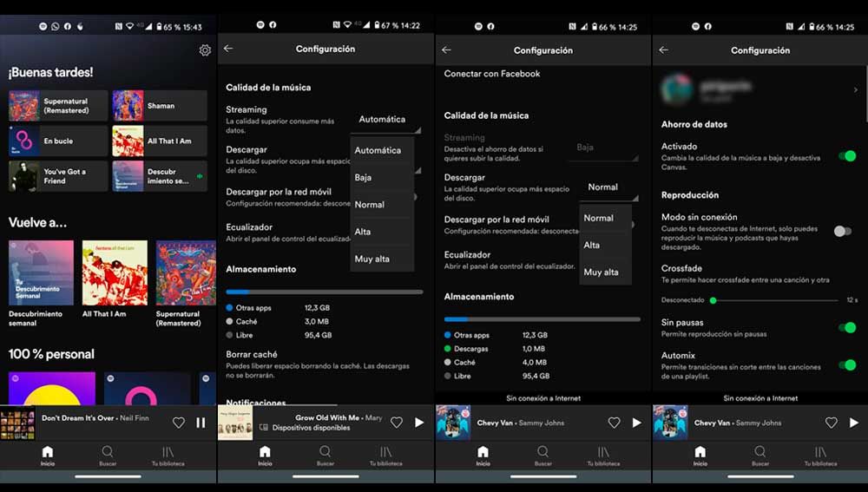Open All That I Am cover under Vuelve a
This screenshot has width=868, height=492.
pyautogui.click(x=115, y=272)
